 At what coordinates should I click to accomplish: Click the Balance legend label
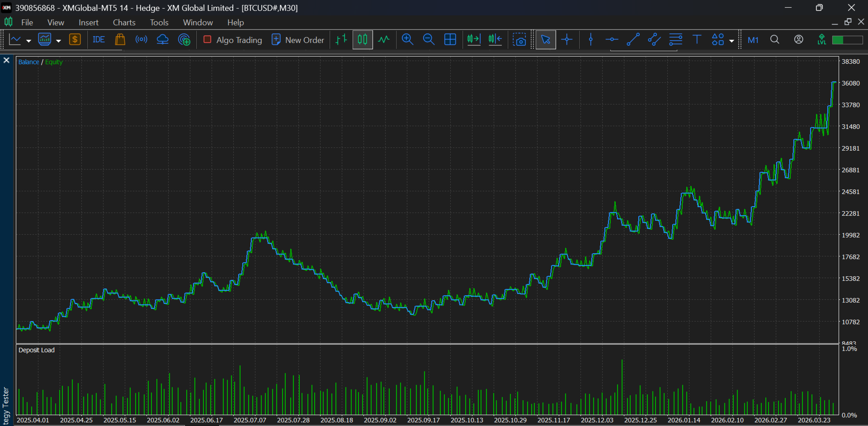click(28, 62)
